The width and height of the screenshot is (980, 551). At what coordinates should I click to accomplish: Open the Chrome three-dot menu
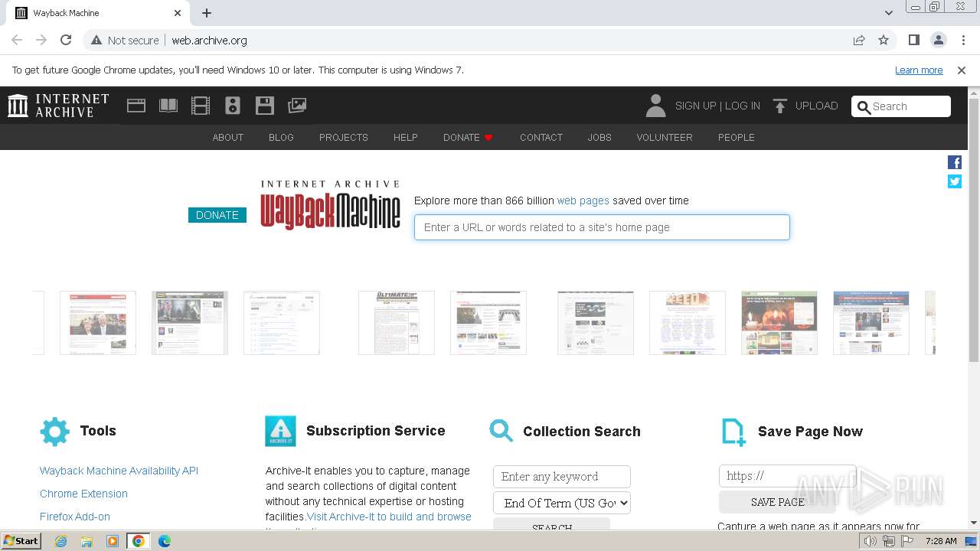point(963,40)
